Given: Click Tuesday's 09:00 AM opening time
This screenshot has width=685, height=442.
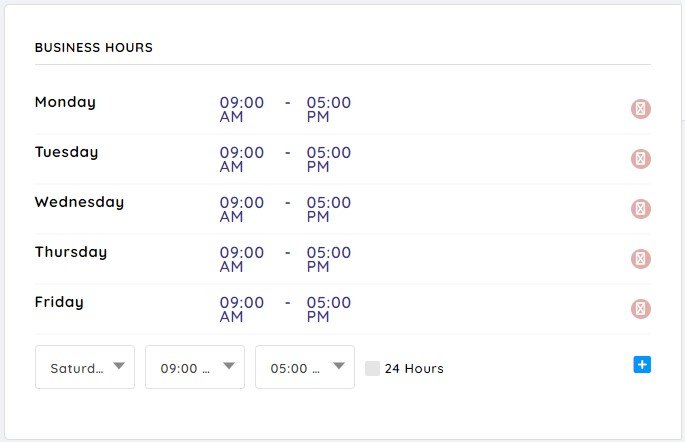Looking at the screenshot, I should 242,159.
